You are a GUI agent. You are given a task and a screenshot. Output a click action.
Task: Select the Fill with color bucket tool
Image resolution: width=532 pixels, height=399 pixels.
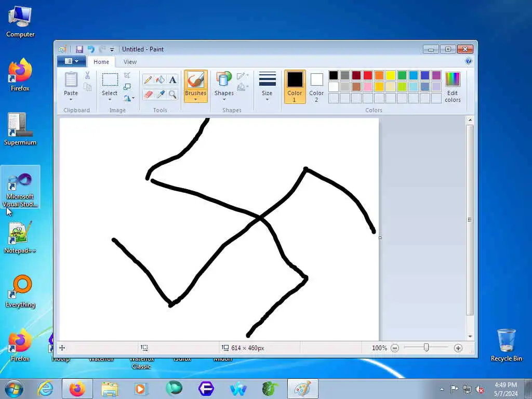point(160,79)
